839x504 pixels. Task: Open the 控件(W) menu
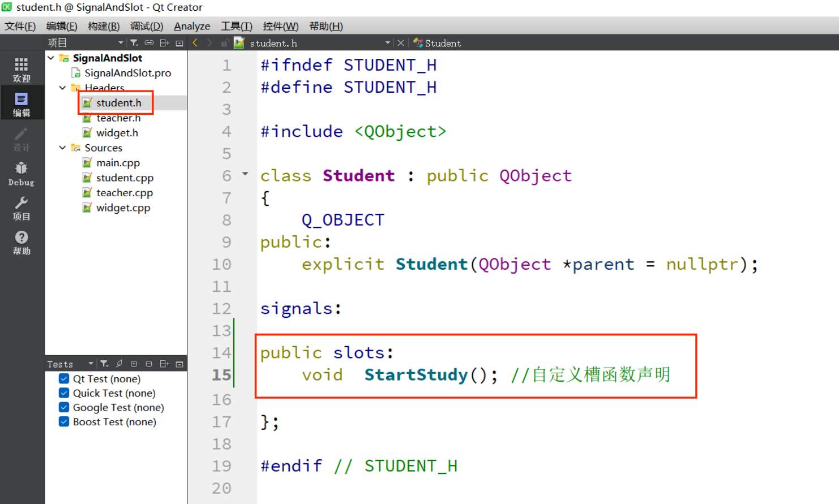281,26
